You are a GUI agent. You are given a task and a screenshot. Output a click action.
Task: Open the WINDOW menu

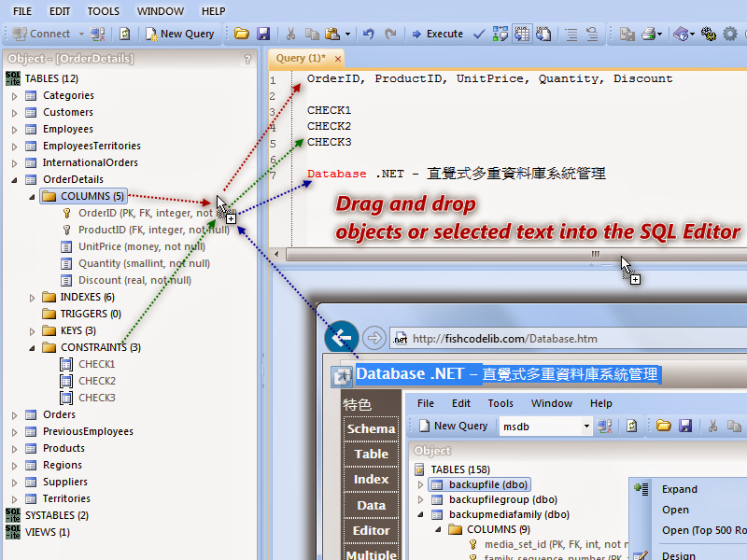point(160,11)
